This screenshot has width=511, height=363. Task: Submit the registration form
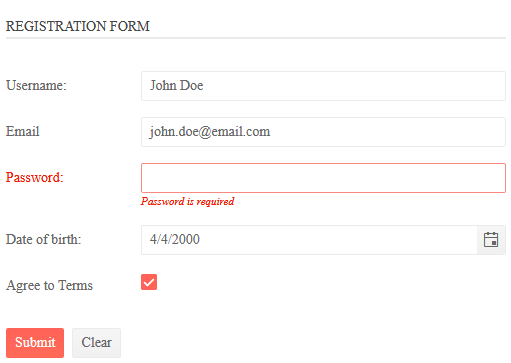35,343
